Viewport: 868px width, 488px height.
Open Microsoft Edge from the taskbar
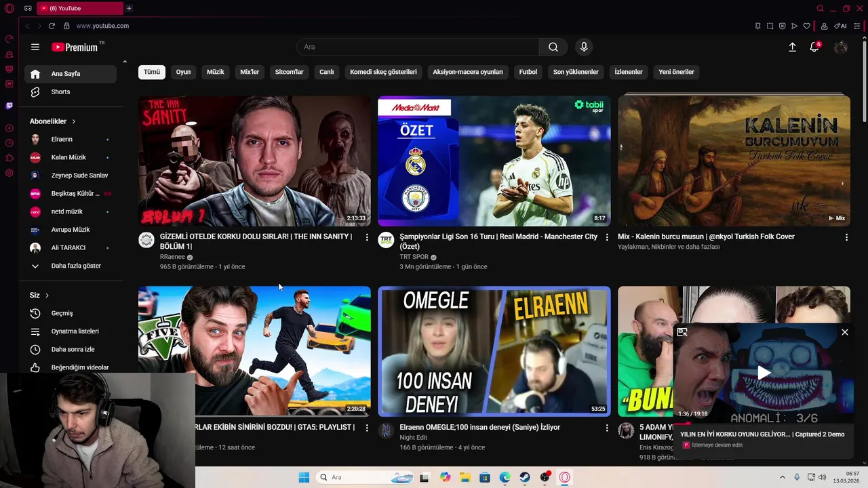point(505,477)
